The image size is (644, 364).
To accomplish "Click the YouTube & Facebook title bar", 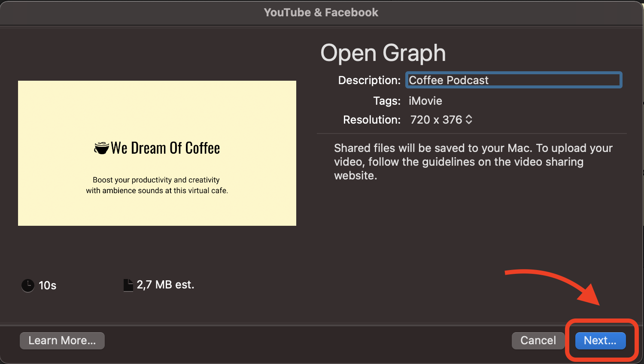I will coord(321,12).
